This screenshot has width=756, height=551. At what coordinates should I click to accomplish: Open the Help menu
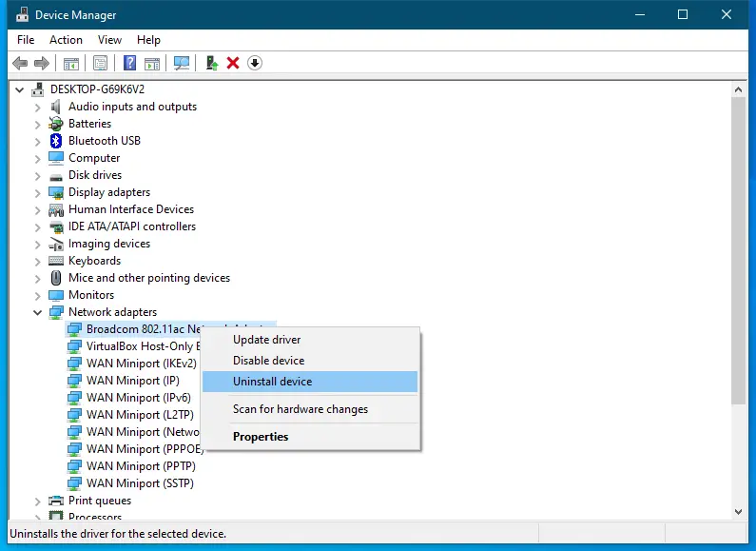pyautogui.click(x=148, y=40)
